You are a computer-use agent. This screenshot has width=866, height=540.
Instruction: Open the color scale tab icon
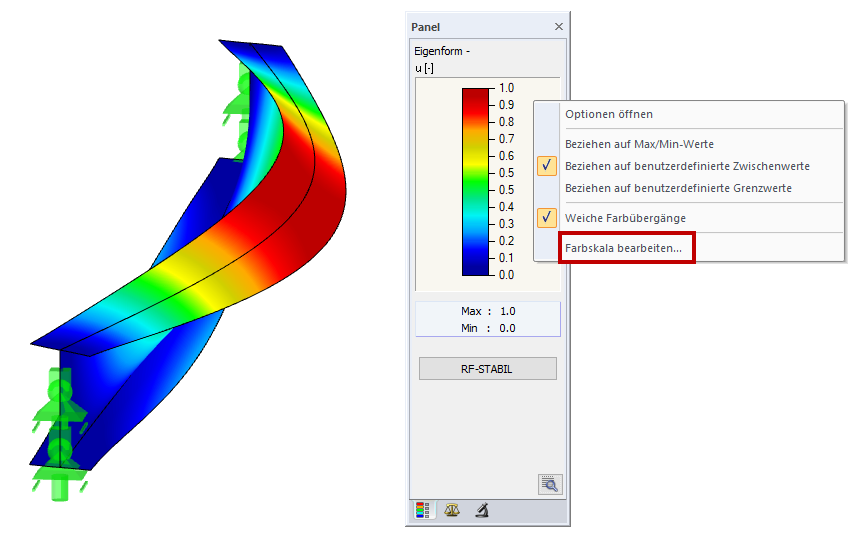pyautogui.click(x=423, y=510)
